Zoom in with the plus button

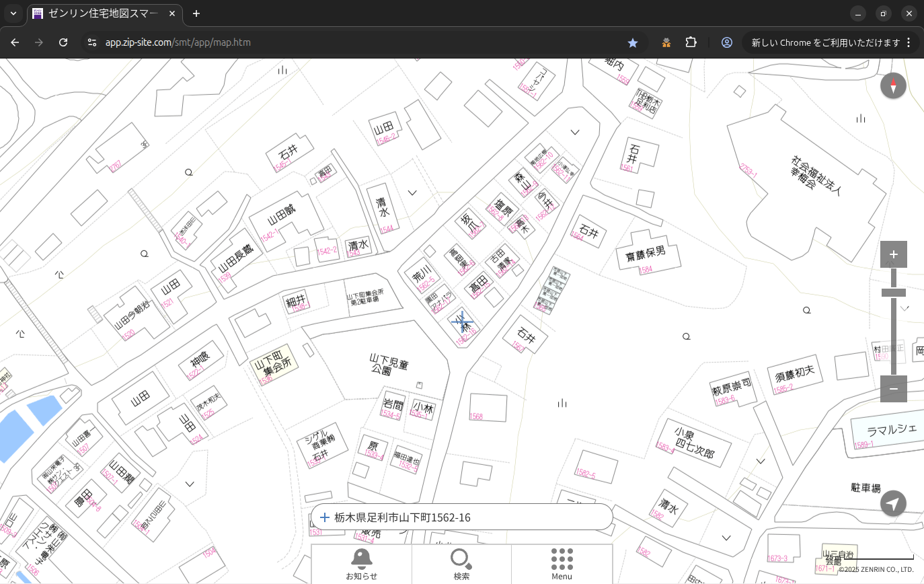894,254
